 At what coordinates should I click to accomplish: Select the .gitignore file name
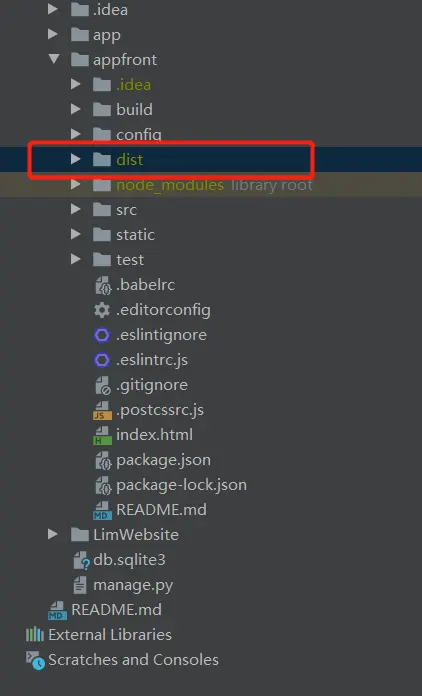(152, 385)
